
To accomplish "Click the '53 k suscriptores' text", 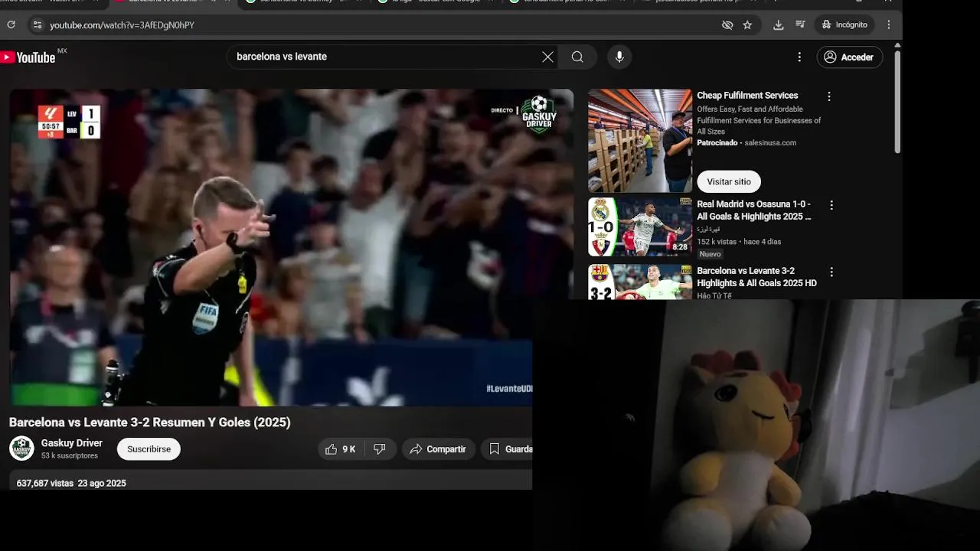I will tap(70, 455).
